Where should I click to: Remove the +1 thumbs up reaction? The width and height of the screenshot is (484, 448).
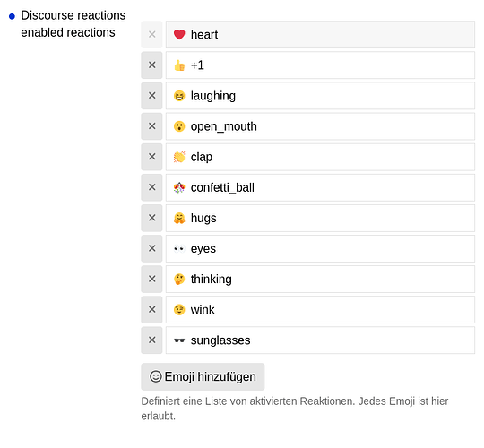(x=151, y=65)
